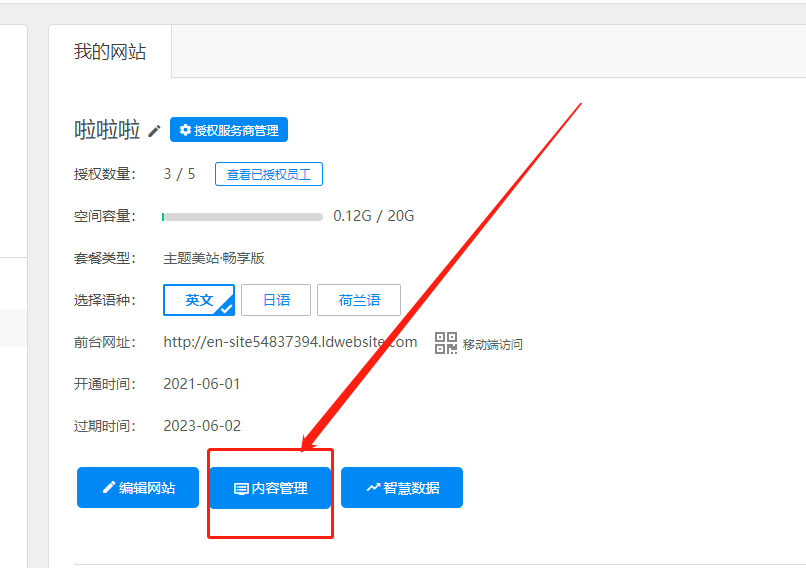The height and width of the screenshot is (568, 806).
Task: Select 英文 as the site language
Action: pyautogui.click(x=198, y=300)
